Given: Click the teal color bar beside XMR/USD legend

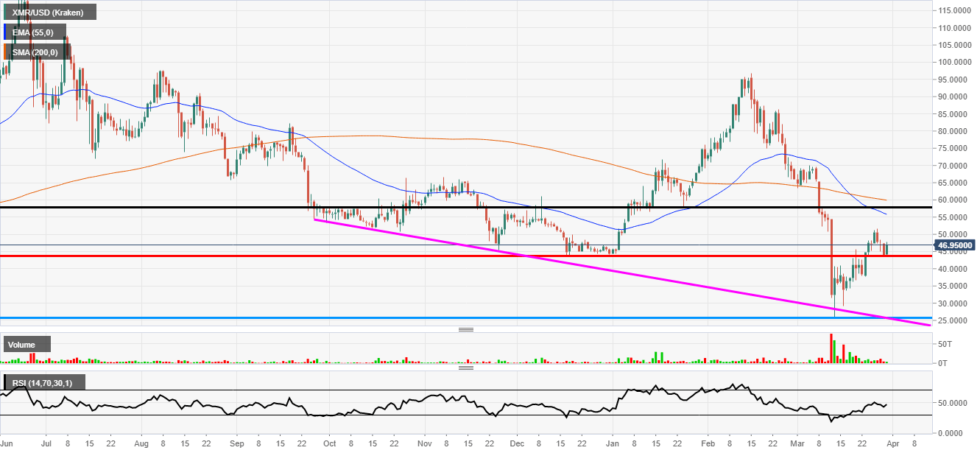Looking at the screenshot, I should pos(3,12).
